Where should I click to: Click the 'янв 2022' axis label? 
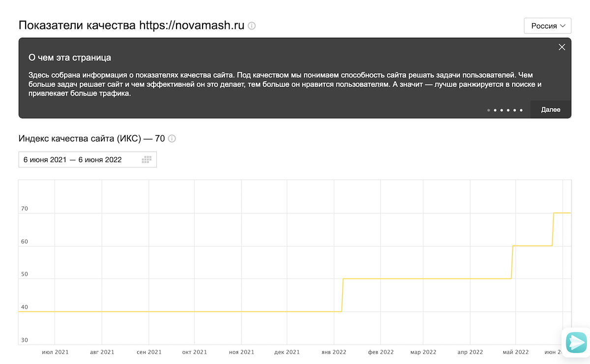[334, 352]
